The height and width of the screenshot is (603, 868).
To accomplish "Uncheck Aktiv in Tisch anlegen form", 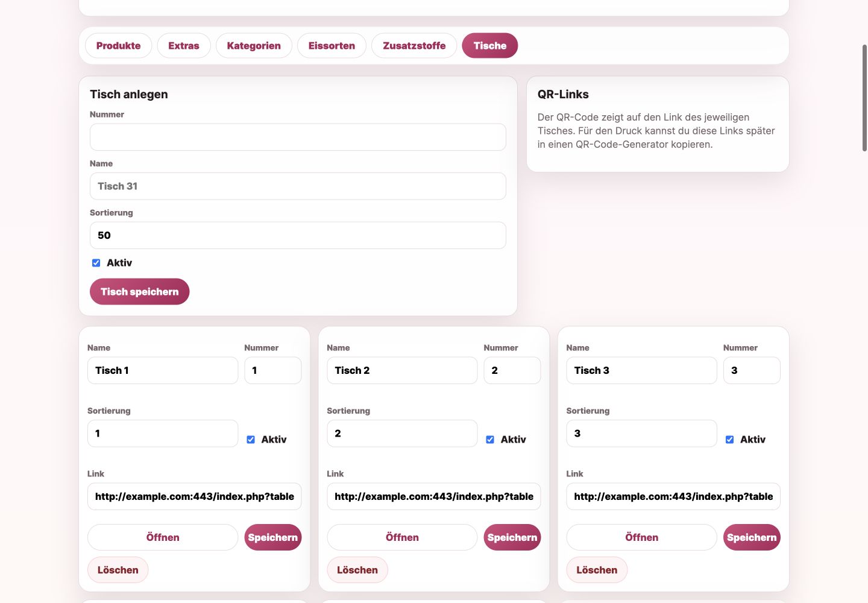I will pyautogui.click(x=96, y=263).
